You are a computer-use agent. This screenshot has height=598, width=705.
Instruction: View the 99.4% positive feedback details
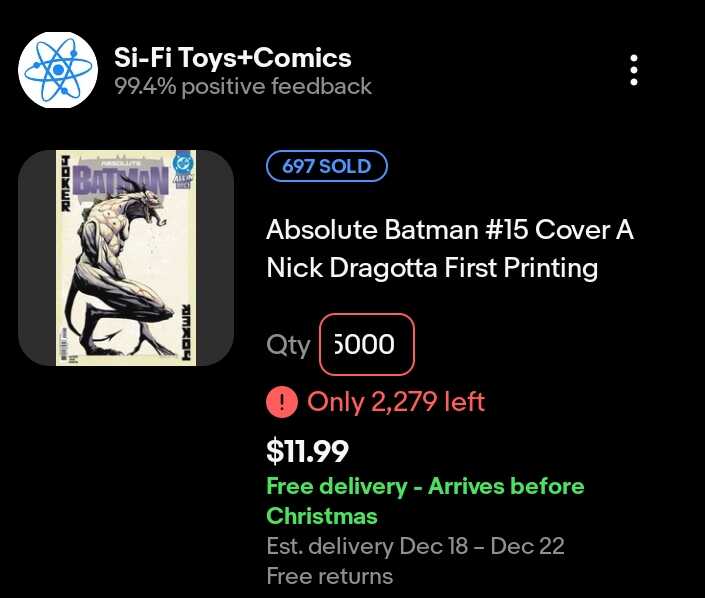pos(243,87)
